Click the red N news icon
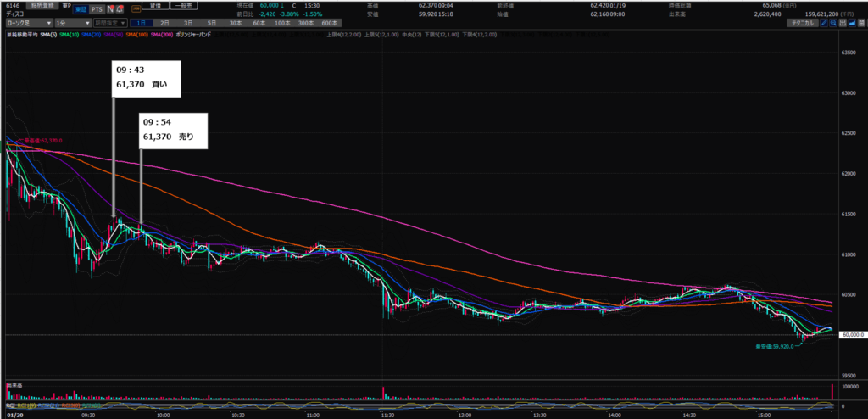 pyautogui.click(x=109, y=10)
